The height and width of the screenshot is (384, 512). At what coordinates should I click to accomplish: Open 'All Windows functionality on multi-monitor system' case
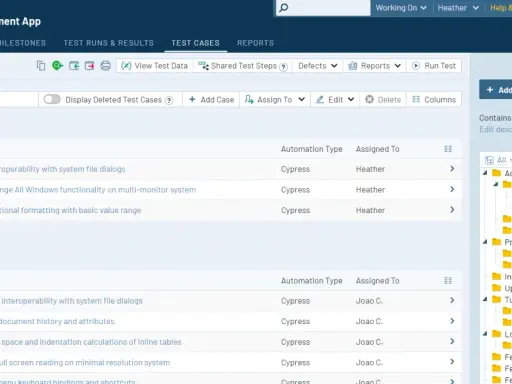98,190
